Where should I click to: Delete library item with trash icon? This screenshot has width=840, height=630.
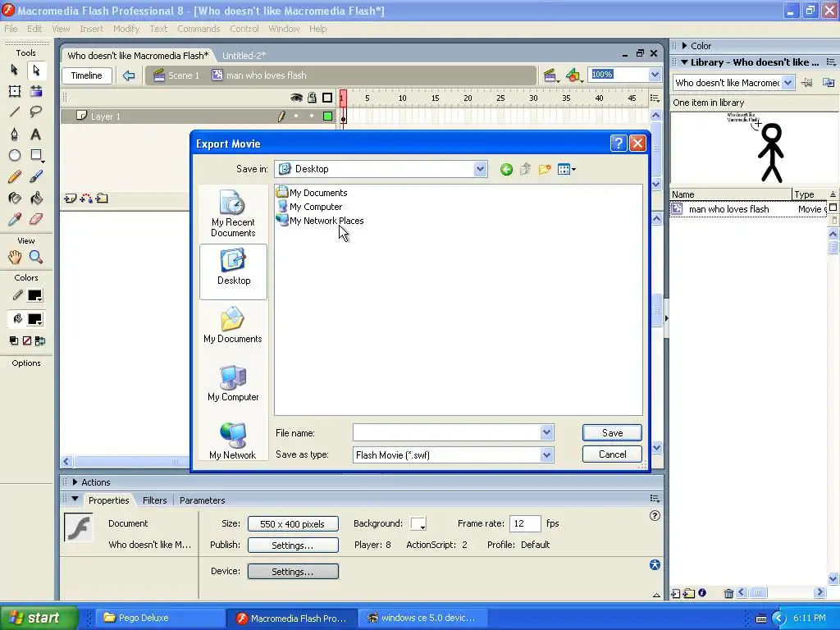pyautogui.click(x=728, y=593)
